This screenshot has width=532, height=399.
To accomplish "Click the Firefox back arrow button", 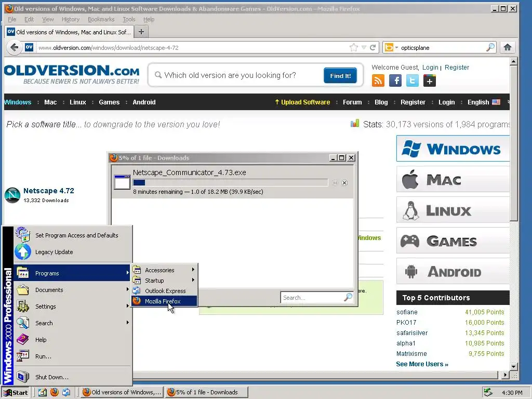I will coord(14,47).
